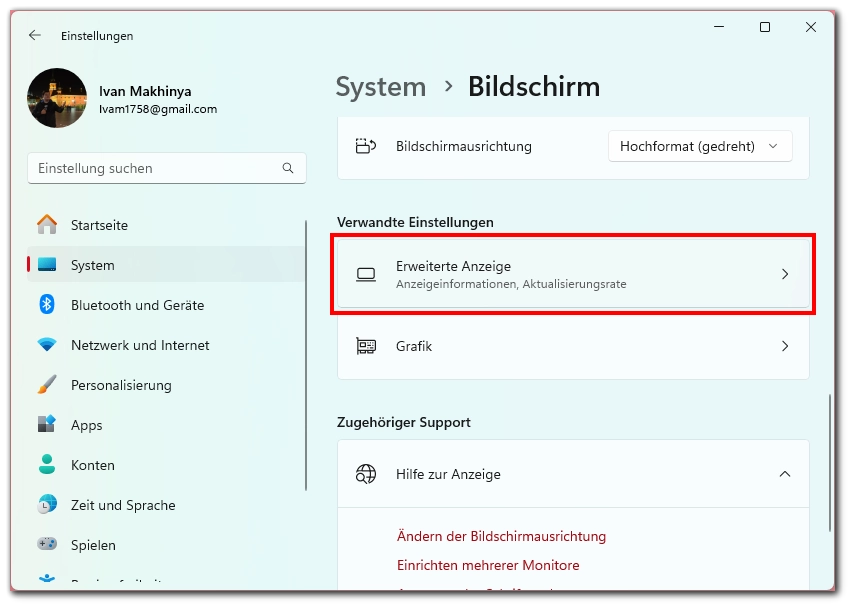
Task: Click the 'Anzeigeinformationen, Aktualisierungsrate' subtitle
Action: point(511,284)
